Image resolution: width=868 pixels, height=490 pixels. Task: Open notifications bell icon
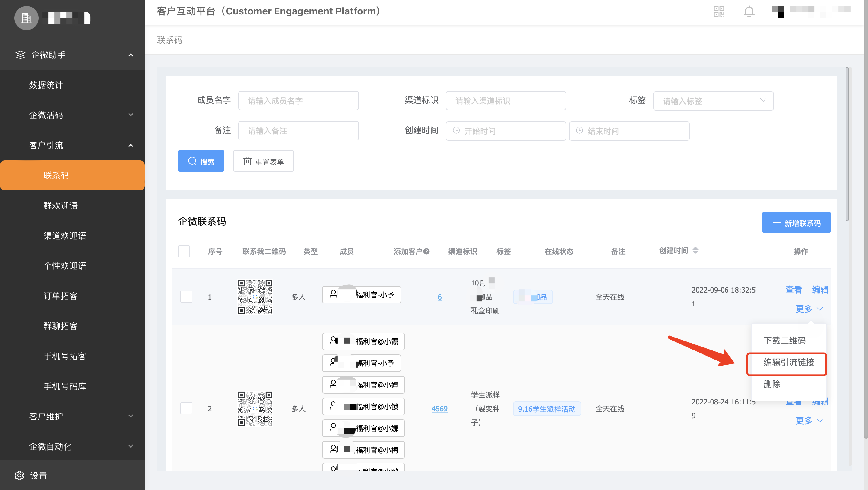pos(749,11)
